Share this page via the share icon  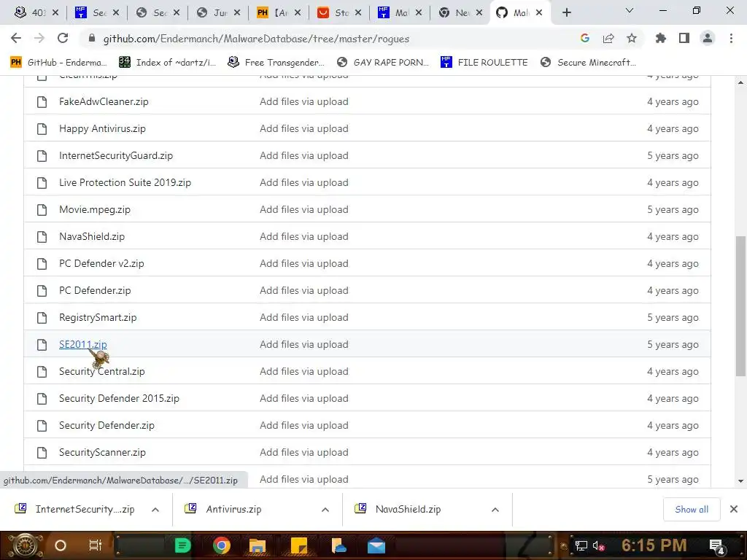pos(608,38)
